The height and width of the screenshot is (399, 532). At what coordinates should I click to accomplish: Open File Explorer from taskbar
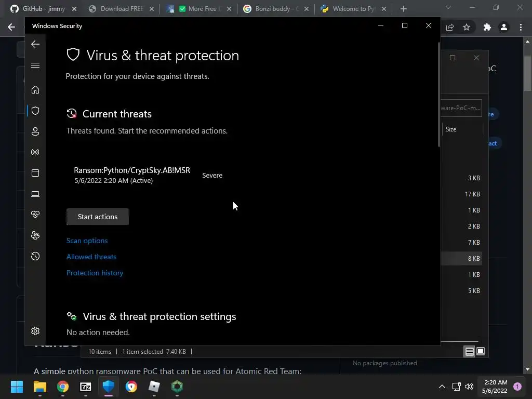[x=39, y=387]
